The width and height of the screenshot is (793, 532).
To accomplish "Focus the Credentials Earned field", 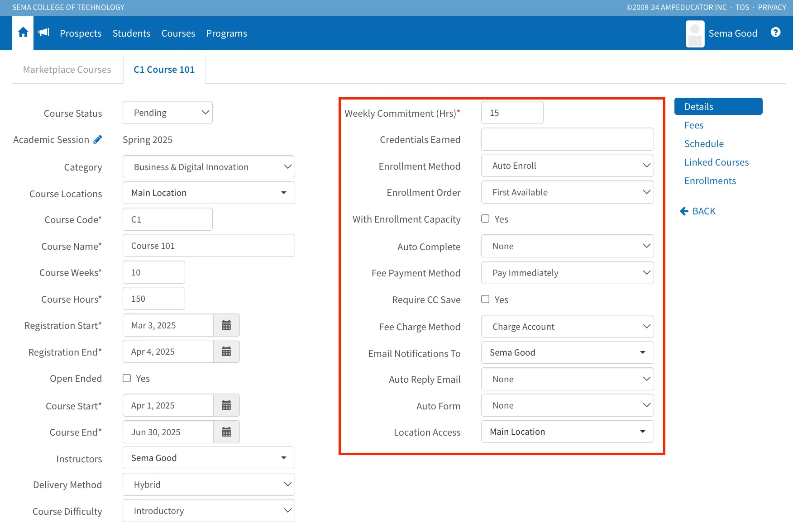I will point(567,139).
